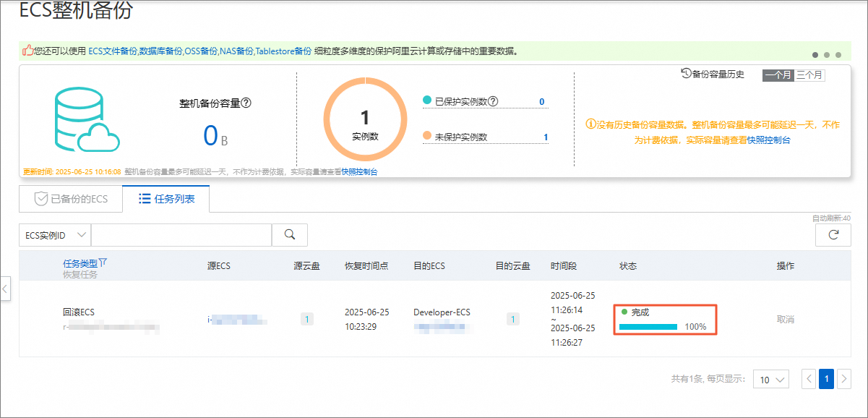Click the source disk count badge 1

pos(307,319)
